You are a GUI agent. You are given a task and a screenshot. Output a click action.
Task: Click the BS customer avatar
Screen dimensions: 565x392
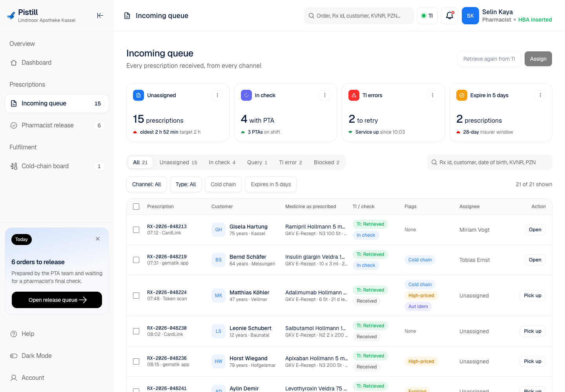[x=219, y=260]
